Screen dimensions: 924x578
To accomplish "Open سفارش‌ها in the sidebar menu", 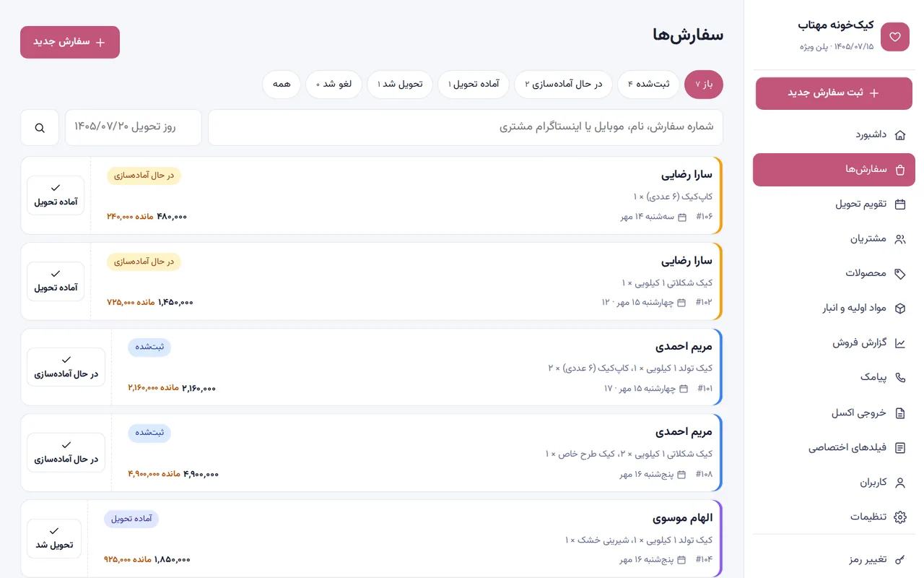I will [x=834, y=170].
